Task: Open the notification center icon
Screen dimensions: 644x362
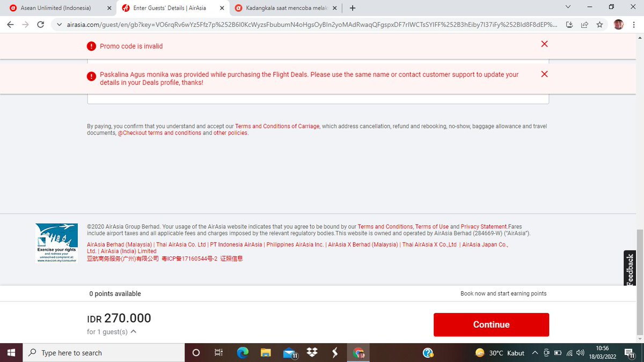Action: click(x=631, y=353)
